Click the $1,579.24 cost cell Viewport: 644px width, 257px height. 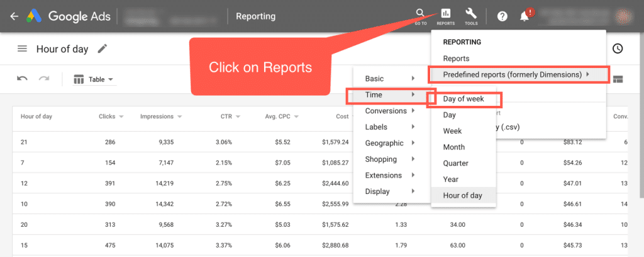[x=336, y=142]
